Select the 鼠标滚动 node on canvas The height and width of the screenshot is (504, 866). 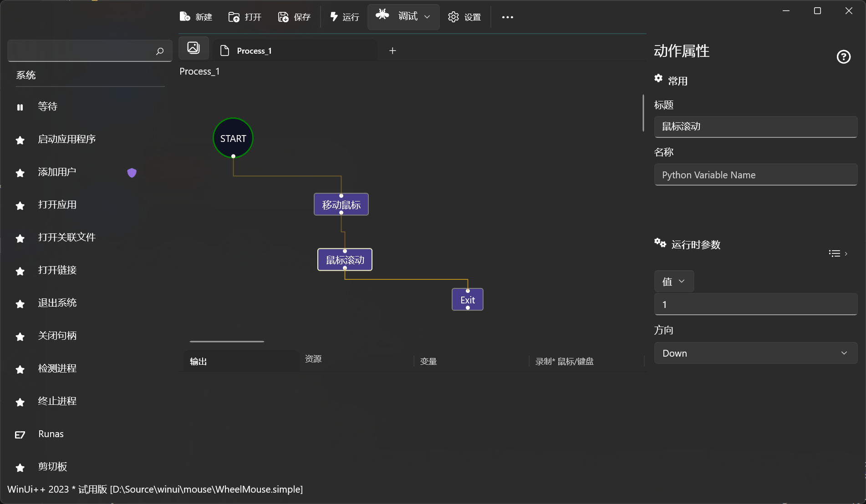(345, 260)
